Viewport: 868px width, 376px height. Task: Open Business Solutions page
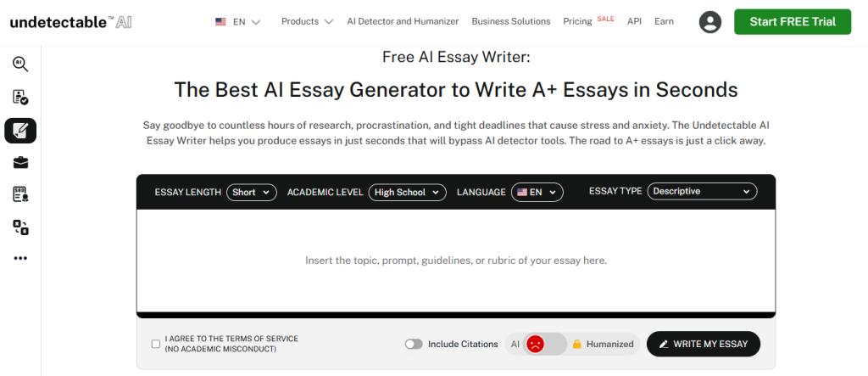(511, 21)
